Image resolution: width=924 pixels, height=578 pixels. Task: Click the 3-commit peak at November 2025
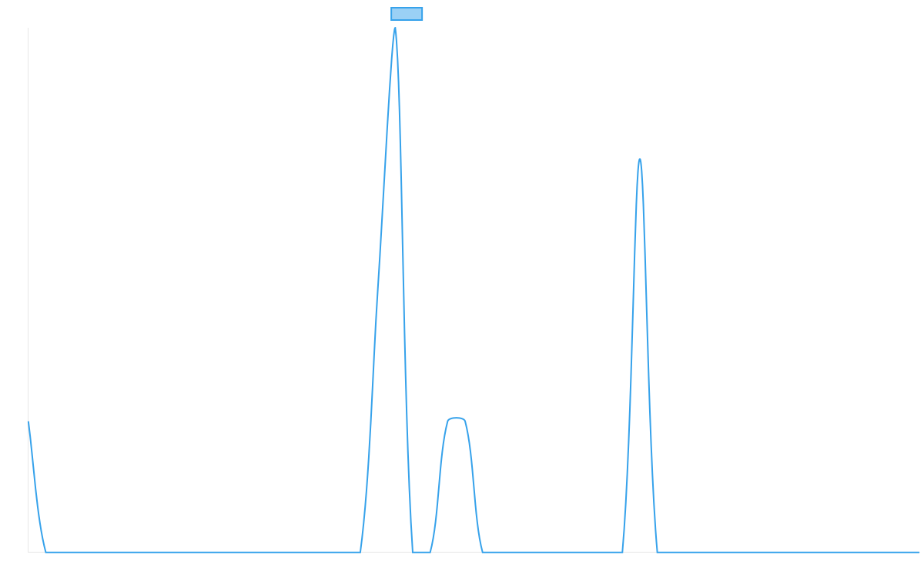pos(639,160)
